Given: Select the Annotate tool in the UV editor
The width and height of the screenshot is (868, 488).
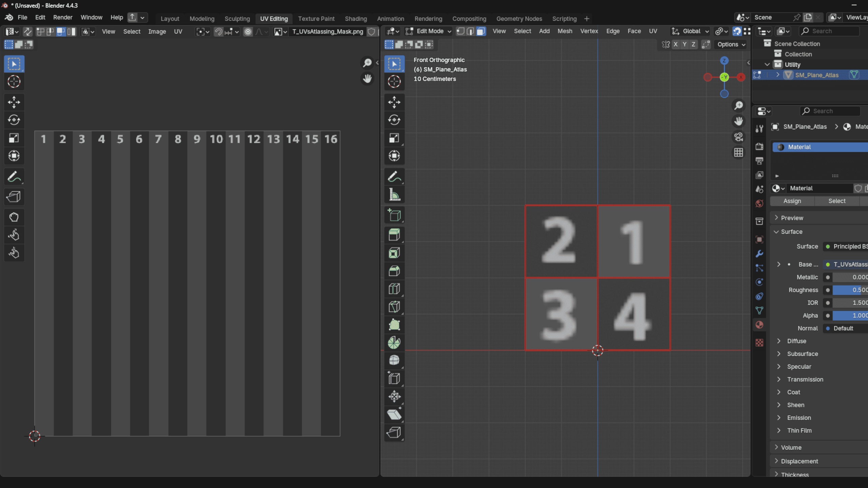Looking at the screenshot, I should pyautogui.click(x=14, y=177).
